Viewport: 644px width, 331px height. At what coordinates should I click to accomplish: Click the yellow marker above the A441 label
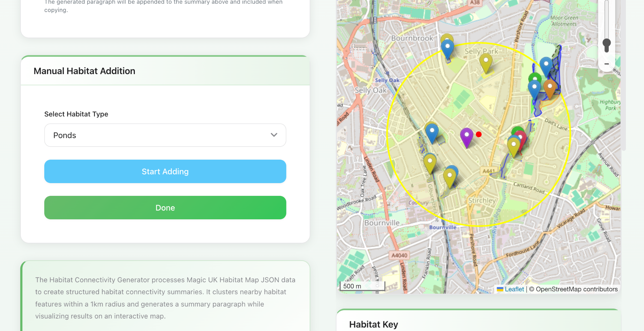(514, 147)
